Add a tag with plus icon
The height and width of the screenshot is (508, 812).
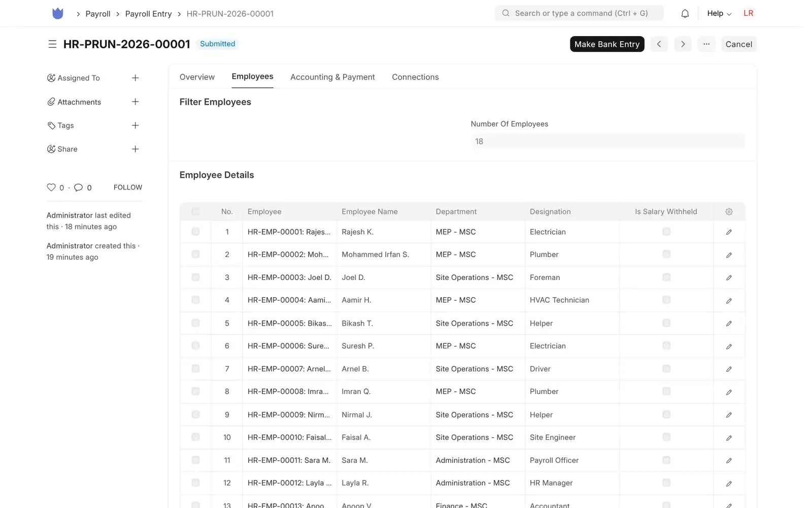[135, 125]
